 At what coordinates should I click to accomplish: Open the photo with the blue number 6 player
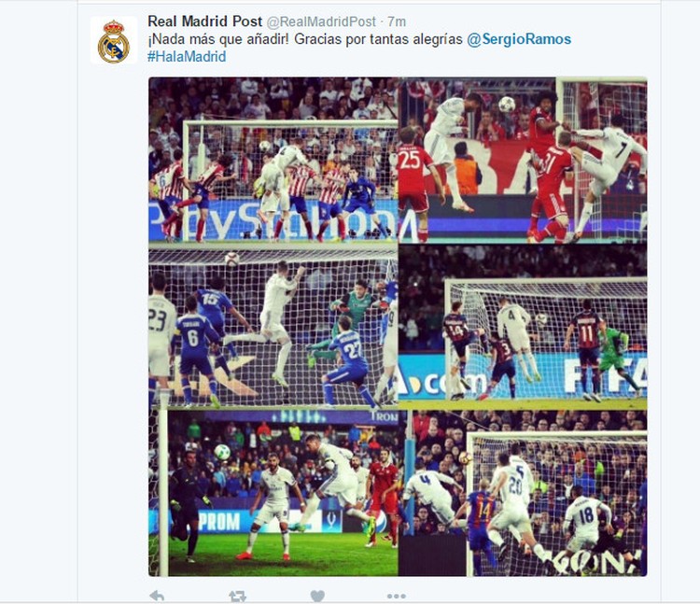[273, 328]
